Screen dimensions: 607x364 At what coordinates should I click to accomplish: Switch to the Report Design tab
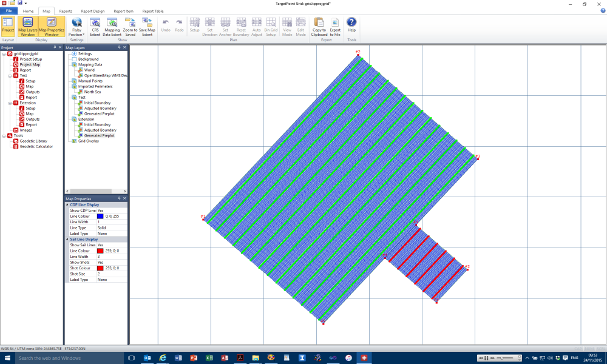92,11
